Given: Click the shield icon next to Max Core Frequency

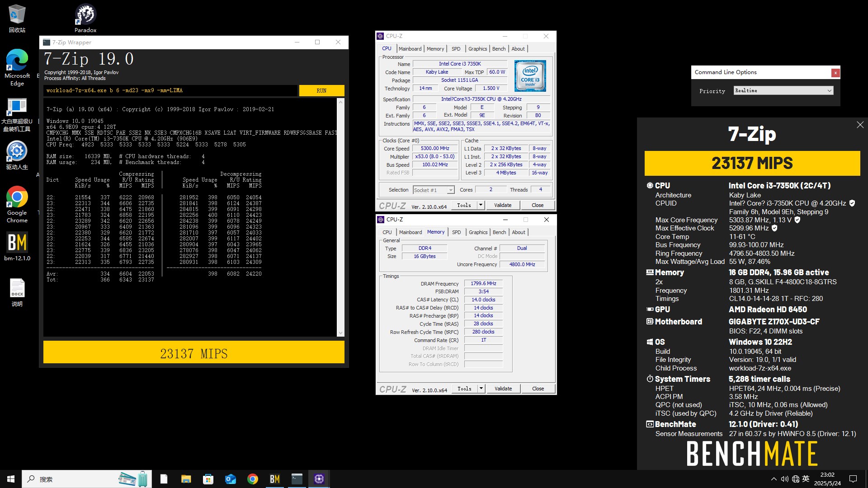Looking at the screenshot, I should point(797,220).
